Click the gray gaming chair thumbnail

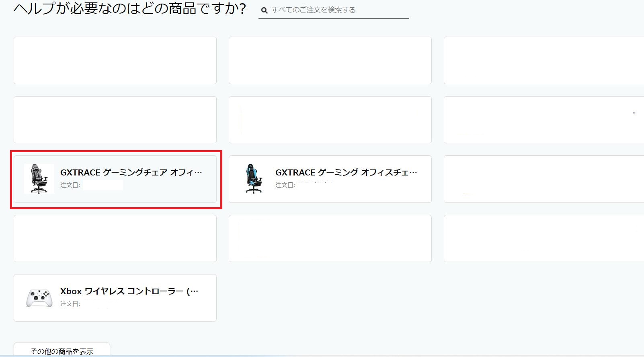39,179
